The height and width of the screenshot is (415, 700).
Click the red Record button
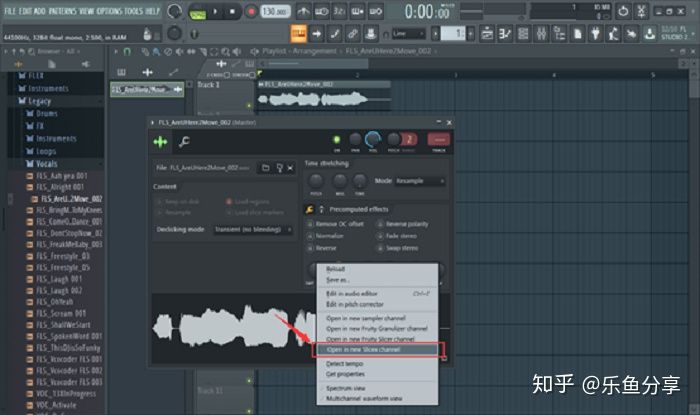click(x=251, y=12)
